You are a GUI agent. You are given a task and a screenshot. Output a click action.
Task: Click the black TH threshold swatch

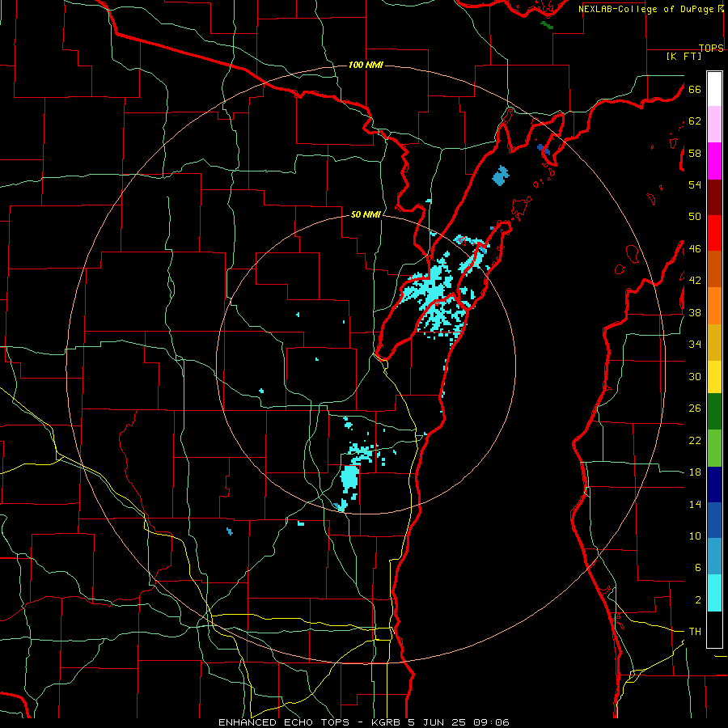coord(714,629)
